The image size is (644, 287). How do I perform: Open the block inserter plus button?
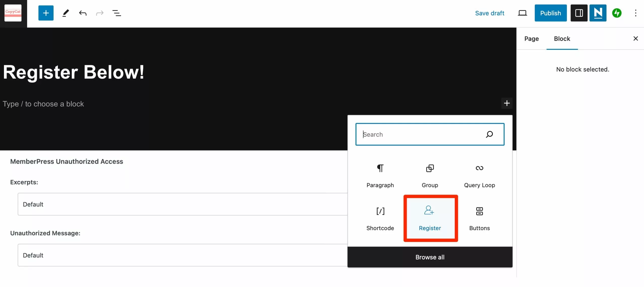coord(46,12)
